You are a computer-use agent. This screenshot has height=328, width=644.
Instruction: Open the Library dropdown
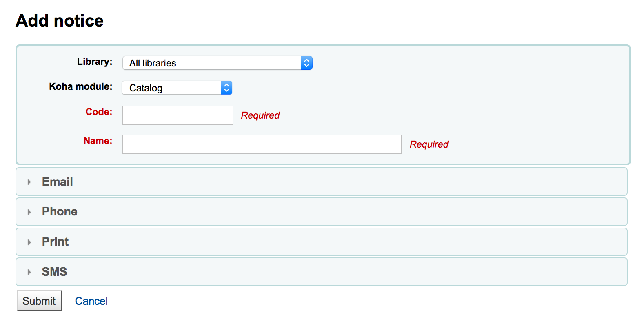[x=217, y=63]
